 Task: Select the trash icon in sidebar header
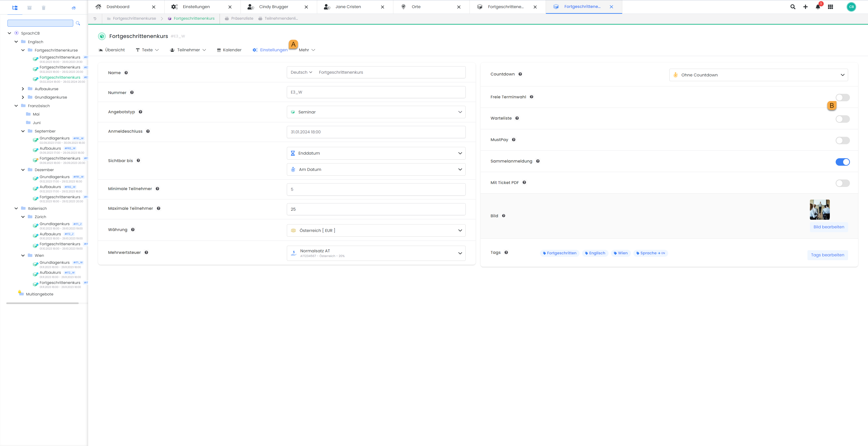[43, 8]
